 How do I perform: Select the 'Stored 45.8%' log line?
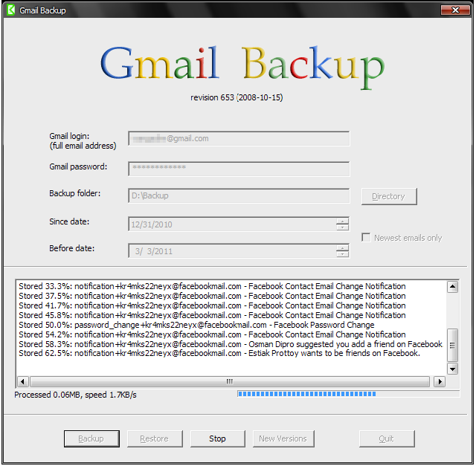[212, 316]
